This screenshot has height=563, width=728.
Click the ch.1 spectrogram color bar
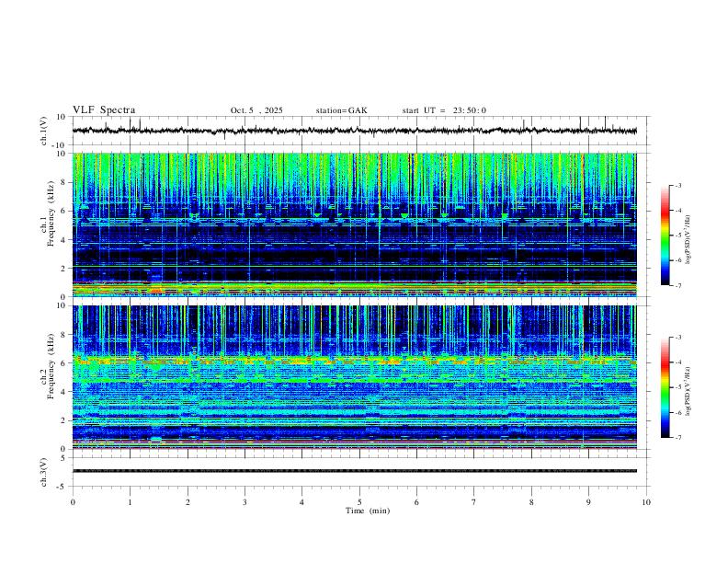[x=665, y=236]
